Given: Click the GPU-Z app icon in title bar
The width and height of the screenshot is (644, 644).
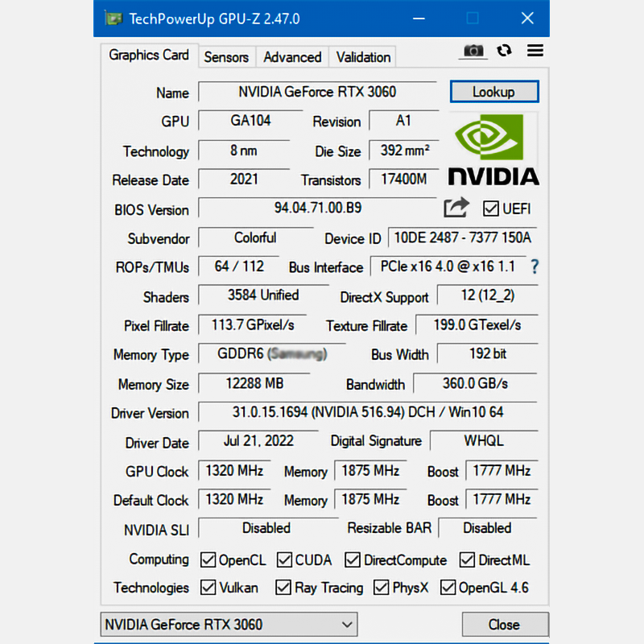Looking at the screenshot, I should click(x=114, y=19).
